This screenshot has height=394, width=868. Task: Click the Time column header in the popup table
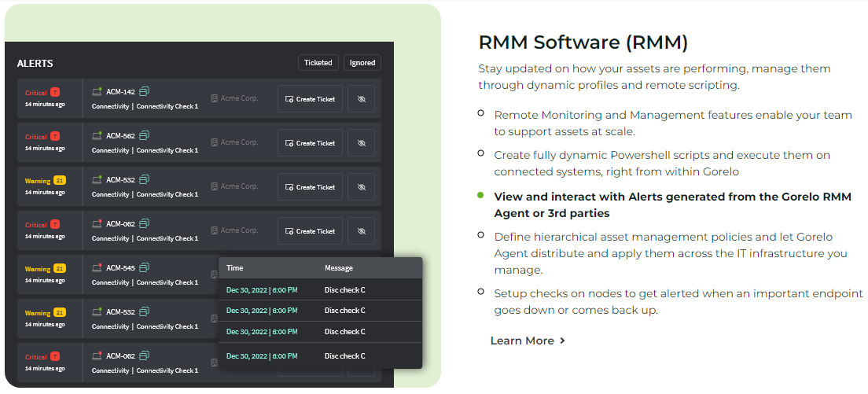click(235, 268)
